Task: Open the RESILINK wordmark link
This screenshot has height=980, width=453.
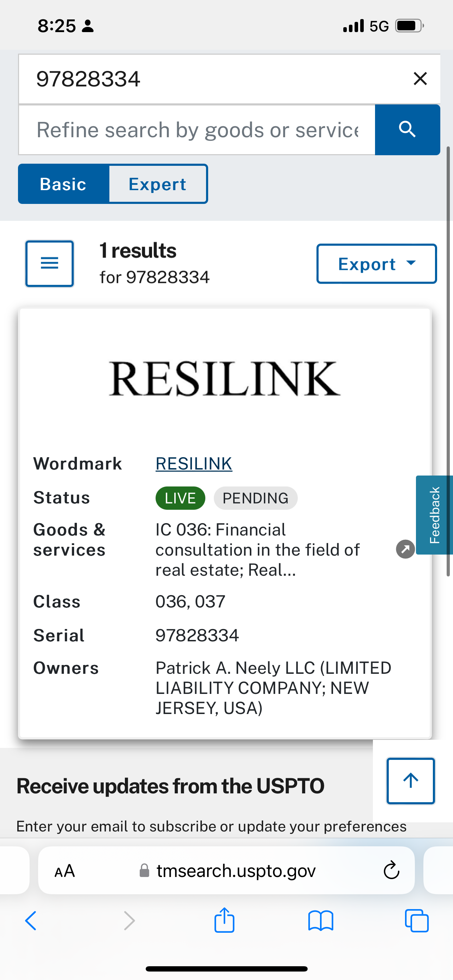Action: click(194, 464)
